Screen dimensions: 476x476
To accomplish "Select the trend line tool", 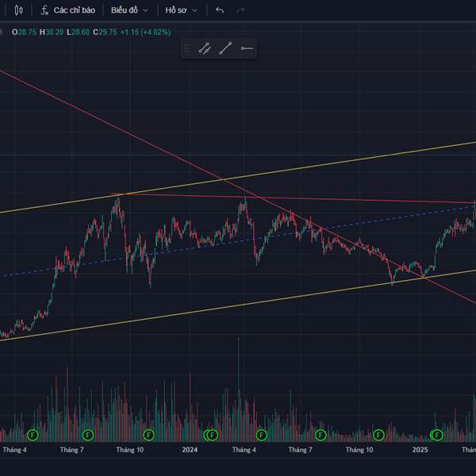I will coord(225,48).
